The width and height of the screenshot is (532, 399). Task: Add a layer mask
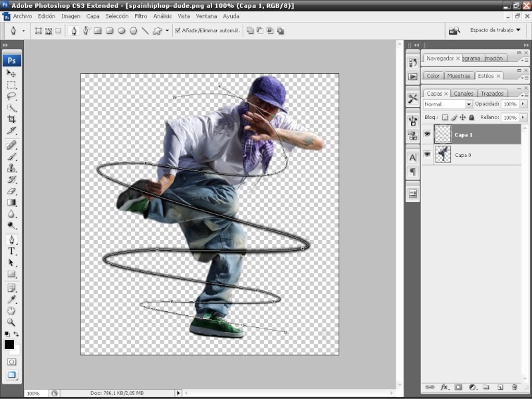pos(458,387)
